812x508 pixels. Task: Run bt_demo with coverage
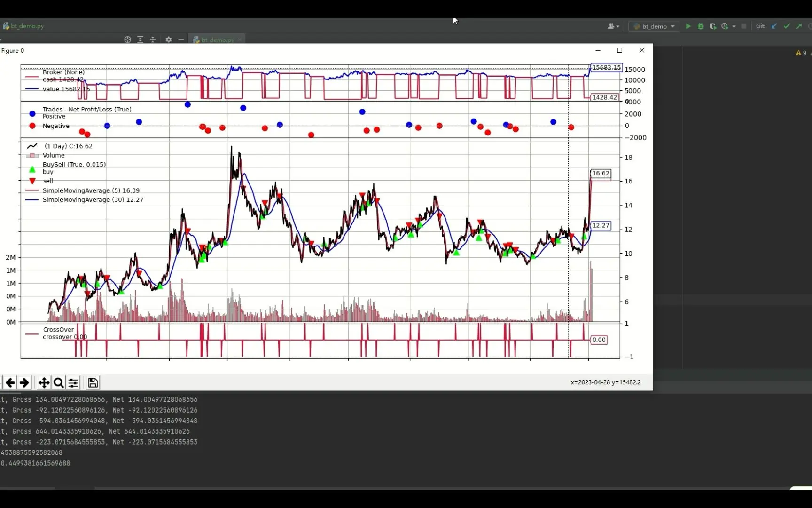point(713,26)
